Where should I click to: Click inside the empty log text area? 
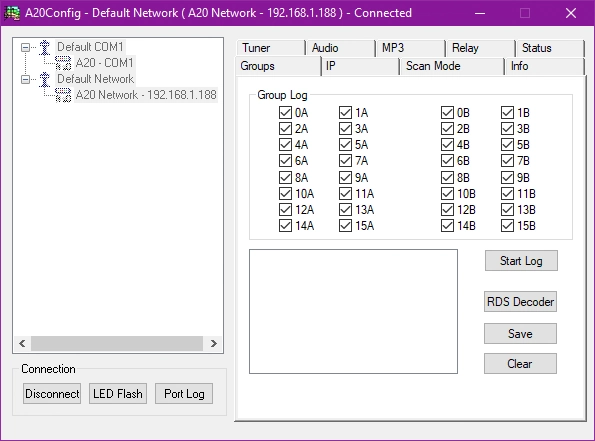coord(353,312)
